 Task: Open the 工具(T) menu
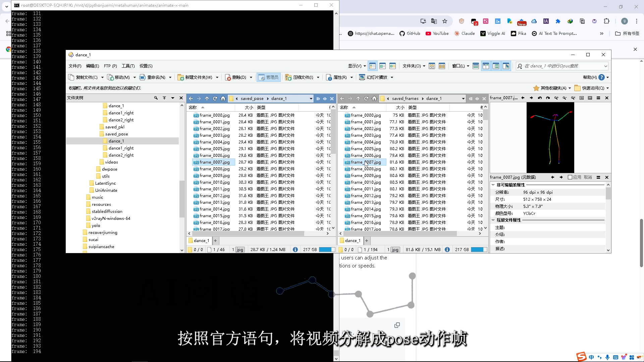128,66
